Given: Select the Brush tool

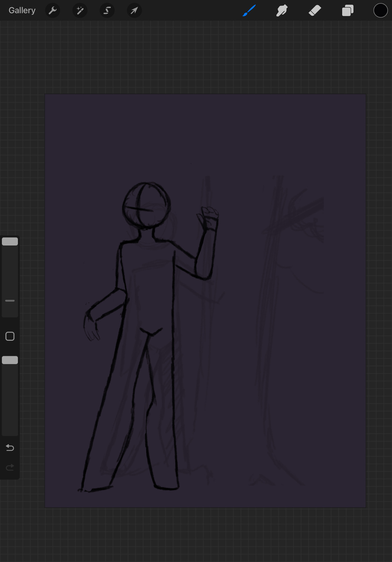Looking at the screenshot, I should point(249,10).
